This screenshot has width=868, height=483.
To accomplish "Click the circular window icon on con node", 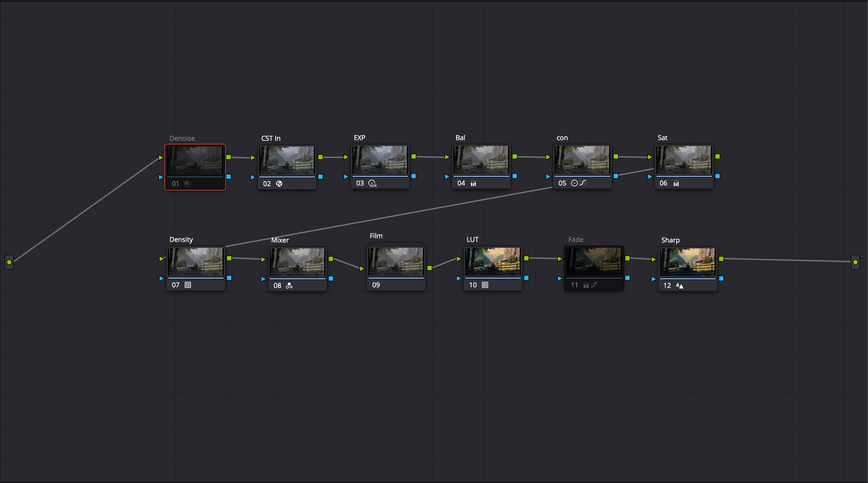I will pyautogui.click(x=574, y=183).
